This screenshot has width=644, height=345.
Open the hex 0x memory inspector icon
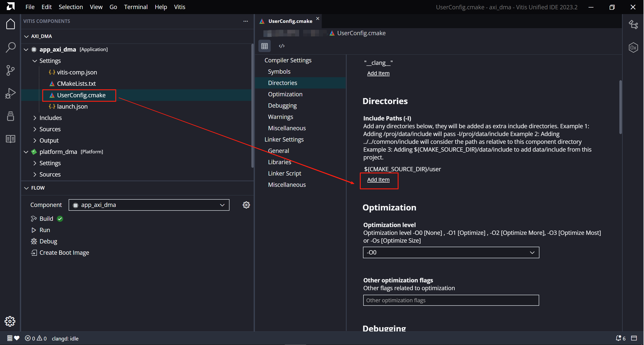(633, 48)
